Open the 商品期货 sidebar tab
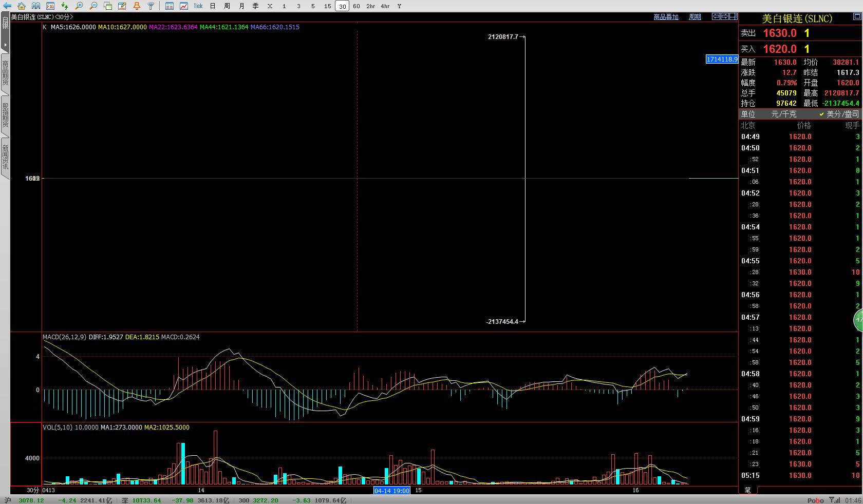The width and height of the screenshot is (863, 504). (5, 73)
